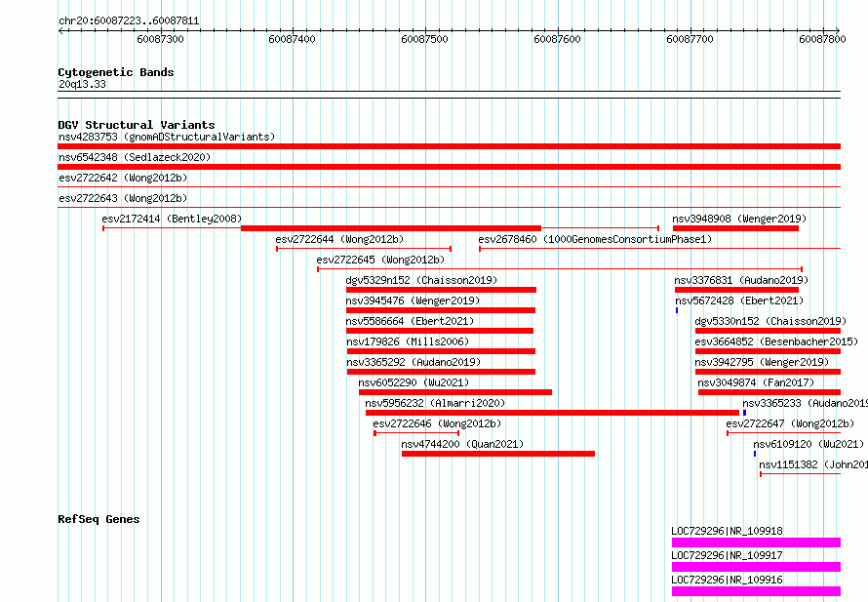This screenshot has height=602, width=868.
Task: Click the blue marker under nsv6109120
Action: click(755, 454)
